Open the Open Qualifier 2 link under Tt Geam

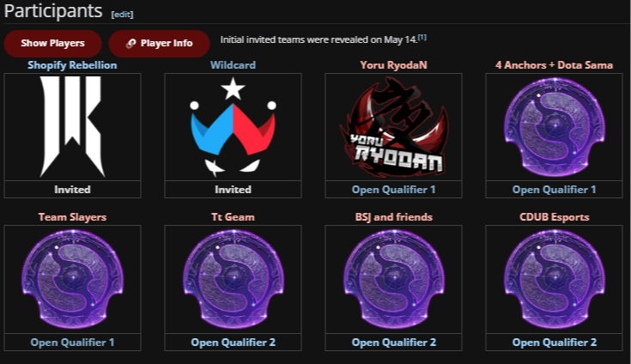point(233,343)
